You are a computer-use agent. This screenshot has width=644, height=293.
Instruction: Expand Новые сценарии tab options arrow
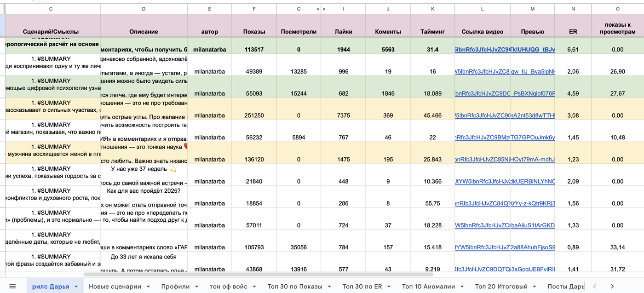[148, 287]
